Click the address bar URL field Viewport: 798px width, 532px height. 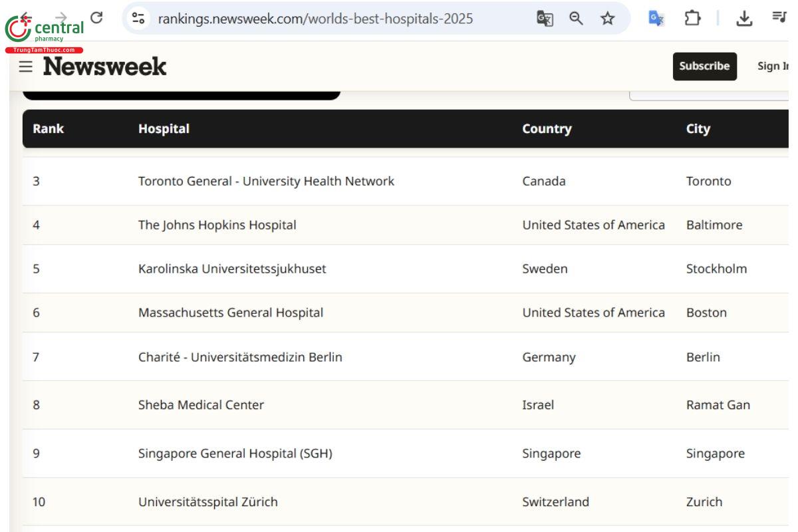coord(315,19)
